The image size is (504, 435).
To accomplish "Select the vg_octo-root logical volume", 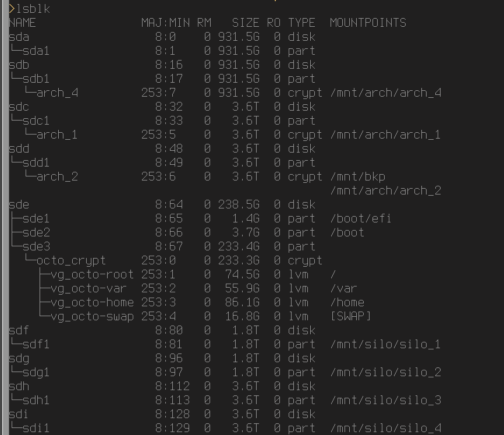I will [x=92, y=274].
